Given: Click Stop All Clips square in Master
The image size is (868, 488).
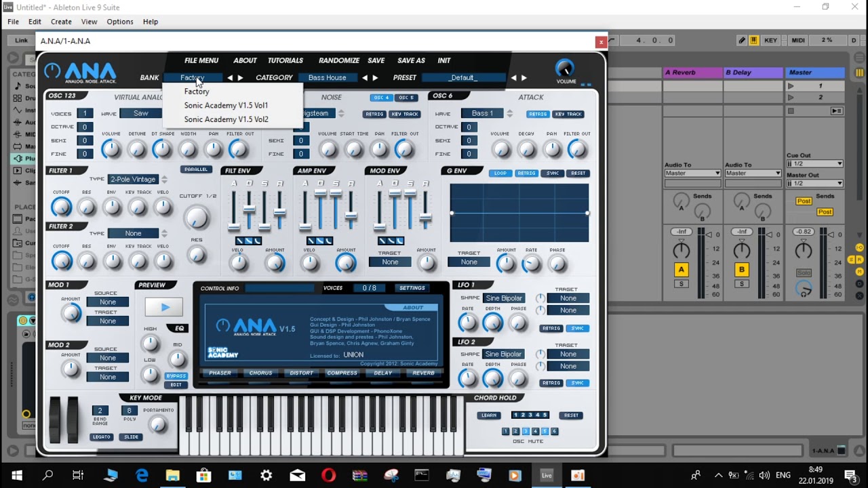Looking at the screenshot, I should [791, 110].
